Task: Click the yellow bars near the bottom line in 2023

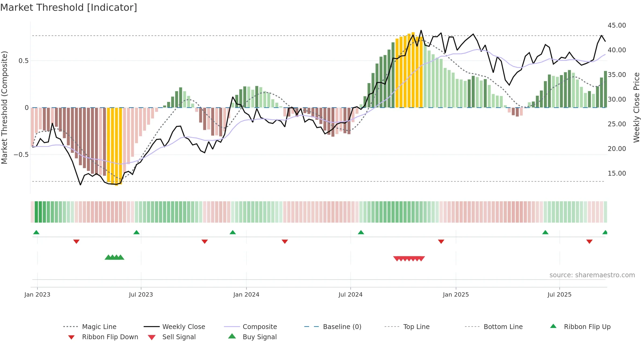Action: point(115,146)
